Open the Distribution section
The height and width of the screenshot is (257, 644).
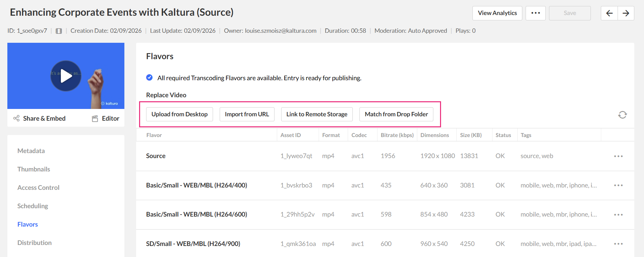pos(34,243)
